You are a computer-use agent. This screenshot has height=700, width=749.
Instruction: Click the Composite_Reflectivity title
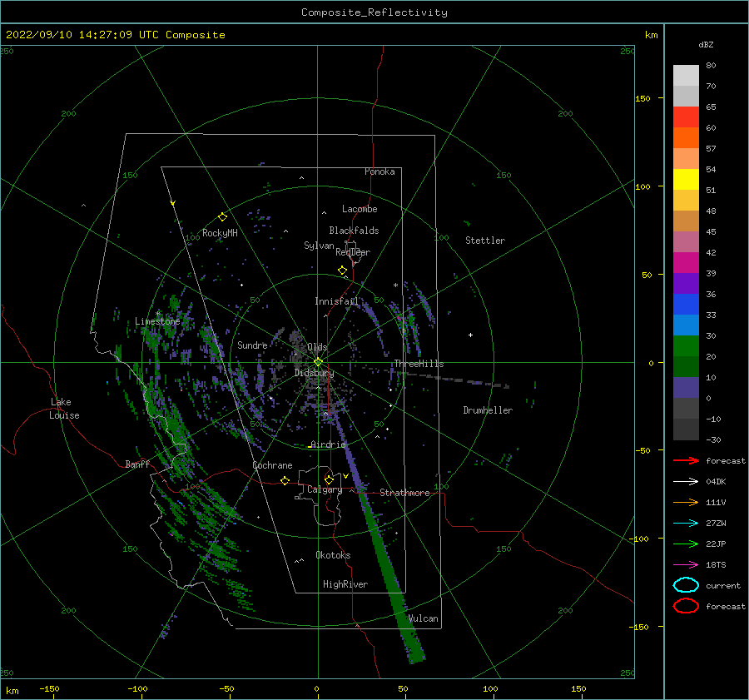tap(374, 12)
